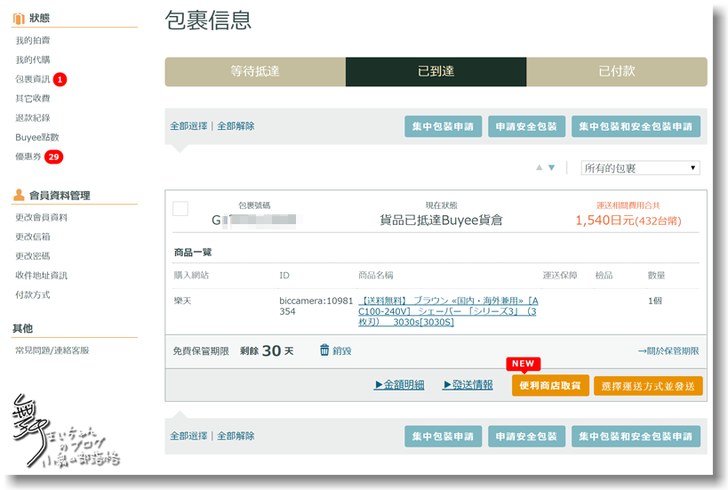Click the red badge beside 包裹資訊
The width and height of the screenshot is (728, 490).
pyautogui.click(x=60, y=79)
